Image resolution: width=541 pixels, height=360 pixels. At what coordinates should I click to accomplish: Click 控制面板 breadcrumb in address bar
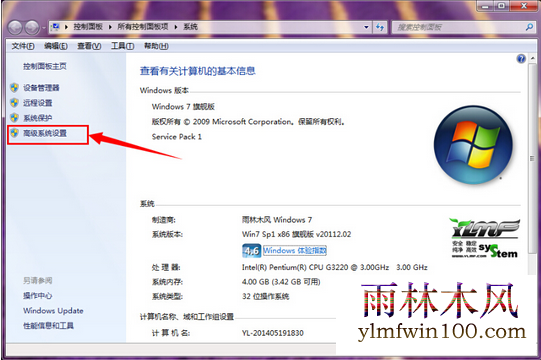point(88,27)
